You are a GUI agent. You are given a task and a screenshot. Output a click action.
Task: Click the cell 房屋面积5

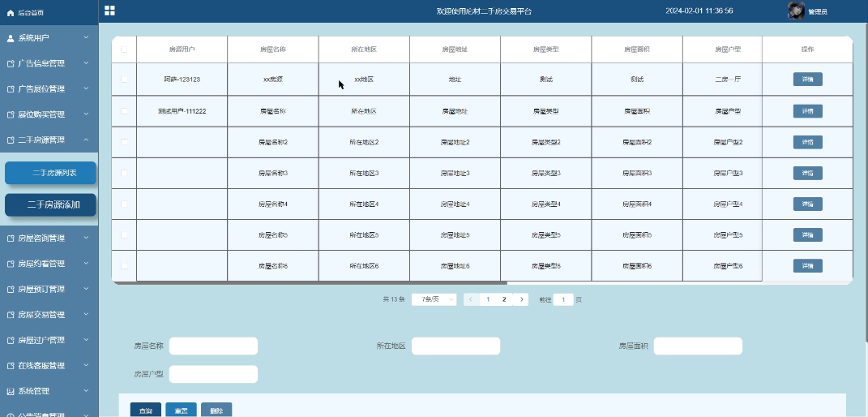point(637,234)
